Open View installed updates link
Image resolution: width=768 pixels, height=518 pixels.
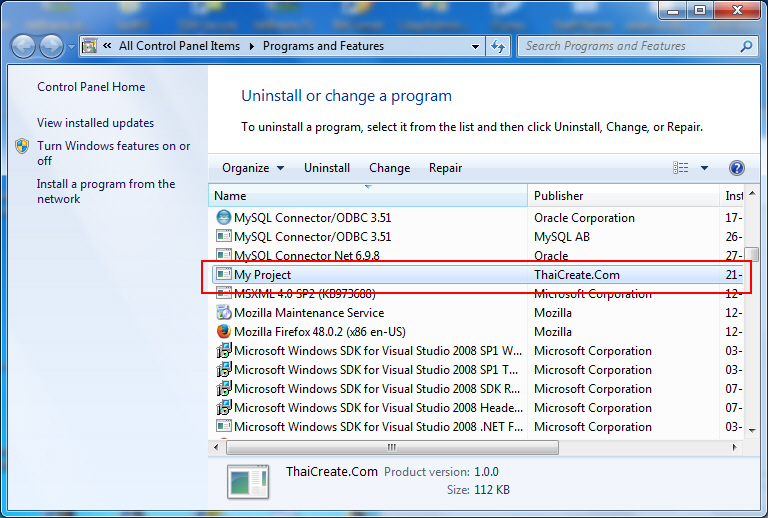pos(96,123)
